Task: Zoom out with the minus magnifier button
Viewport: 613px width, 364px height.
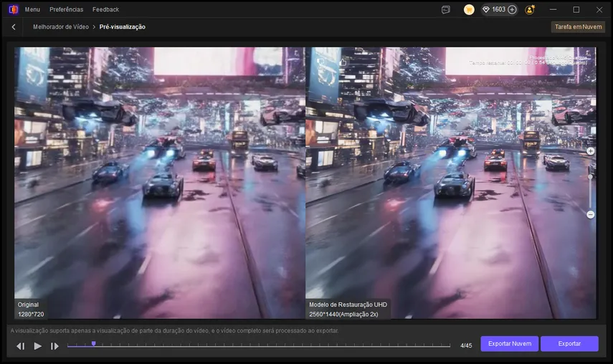Action: click(x=590, y=214)
